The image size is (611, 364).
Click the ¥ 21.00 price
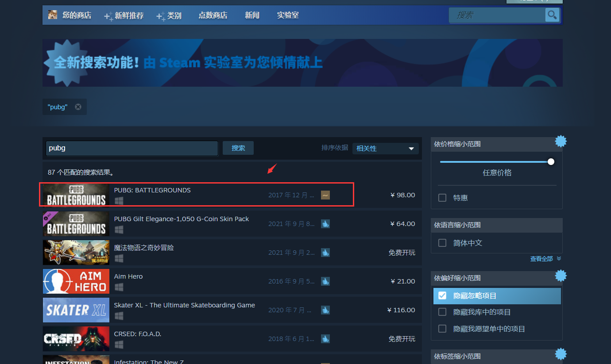402,281
